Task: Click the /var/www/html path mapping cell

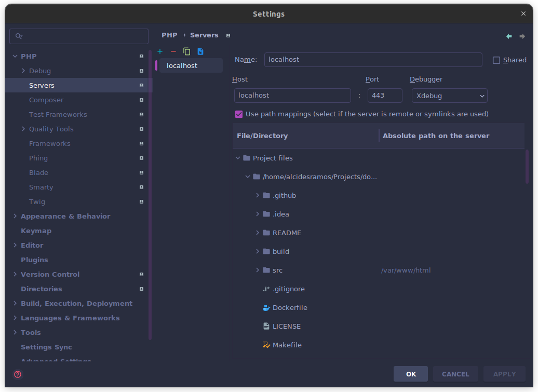Action: coord(406,271)
